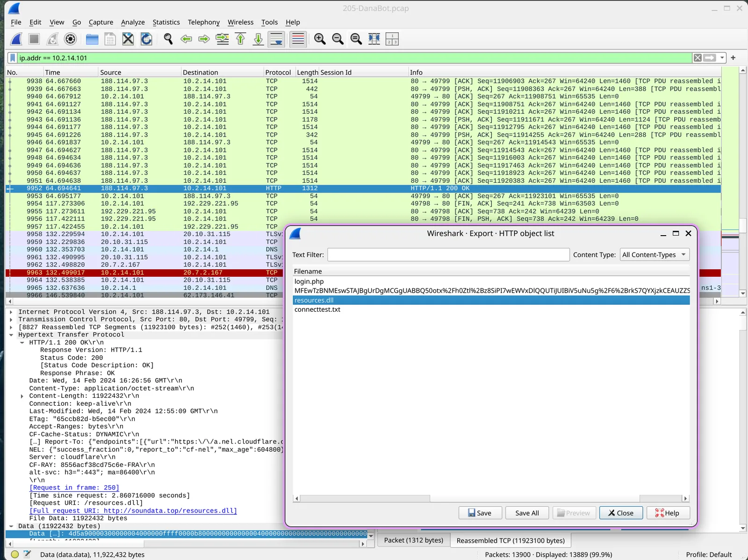Switch to Reassembled TCP bytes tab

(511, 540)
